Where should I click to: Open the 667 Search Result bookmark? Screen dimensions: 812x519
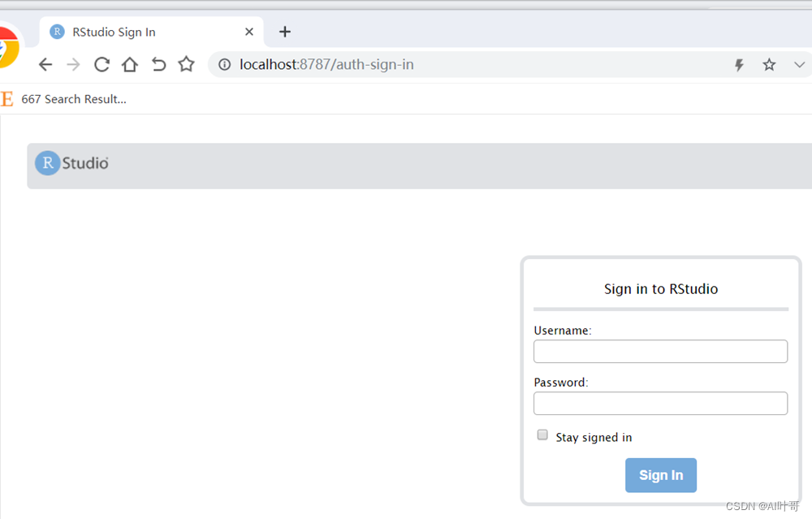(x=73, y=99)
